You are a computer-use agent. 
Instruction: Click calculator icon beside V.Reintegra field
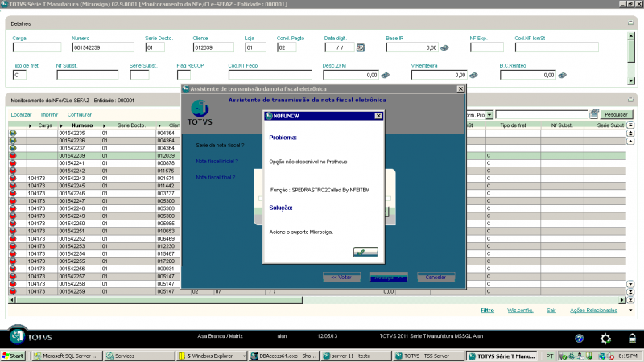point(473,75)
